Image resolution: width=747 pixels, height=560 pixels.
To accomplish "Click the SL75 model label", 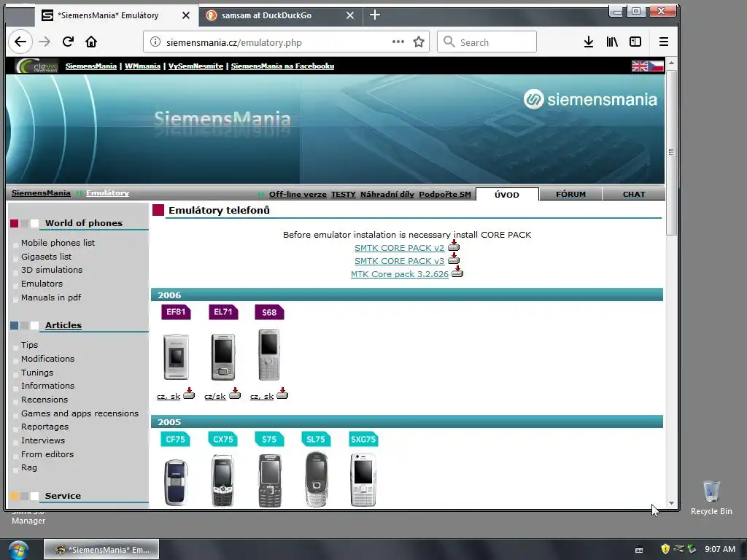I will click(316, 439).
